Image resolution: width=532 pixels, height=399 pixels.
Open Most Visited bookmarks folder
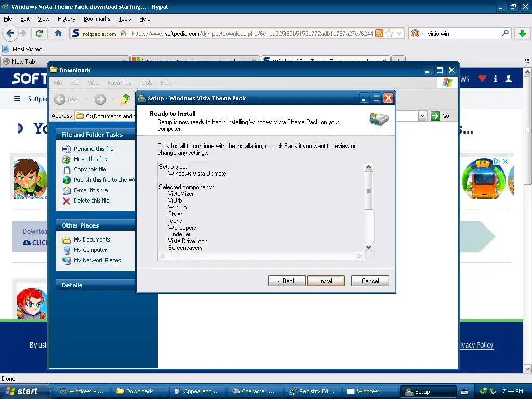click(x=22, y=49)
